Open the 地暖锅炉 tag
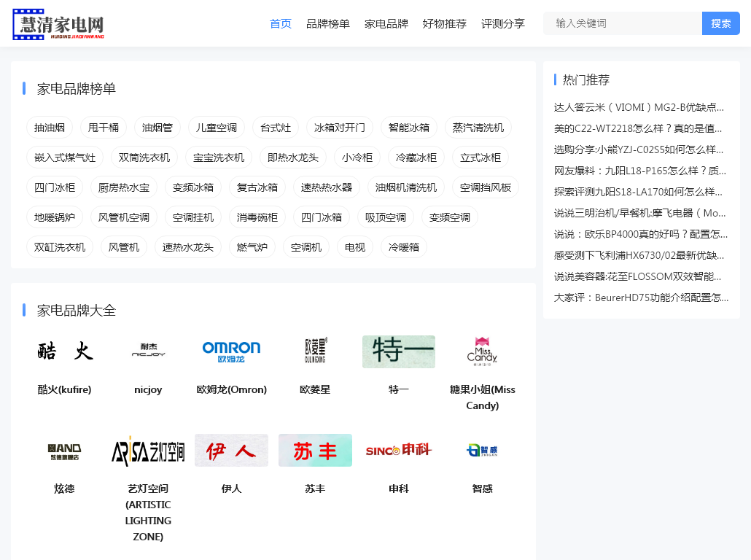This screenshot has width=751, height=560. point(55,217)
